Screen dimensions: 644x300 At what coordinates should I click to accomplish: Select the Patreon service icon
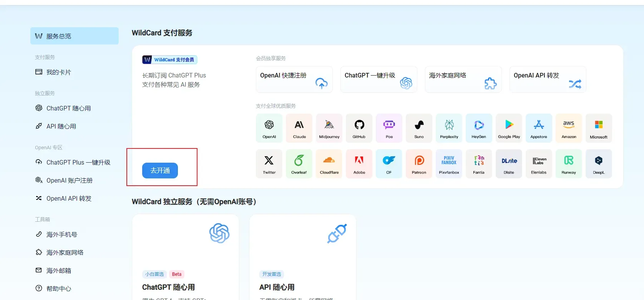coord(419,164)
